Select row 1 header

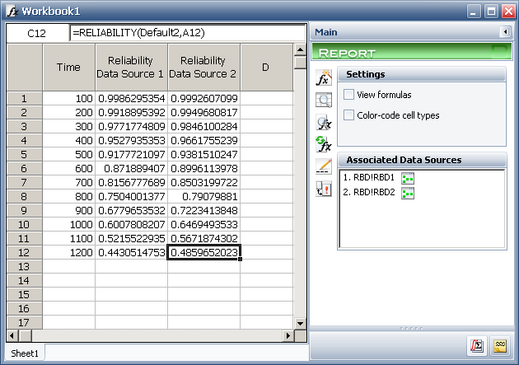24,98
